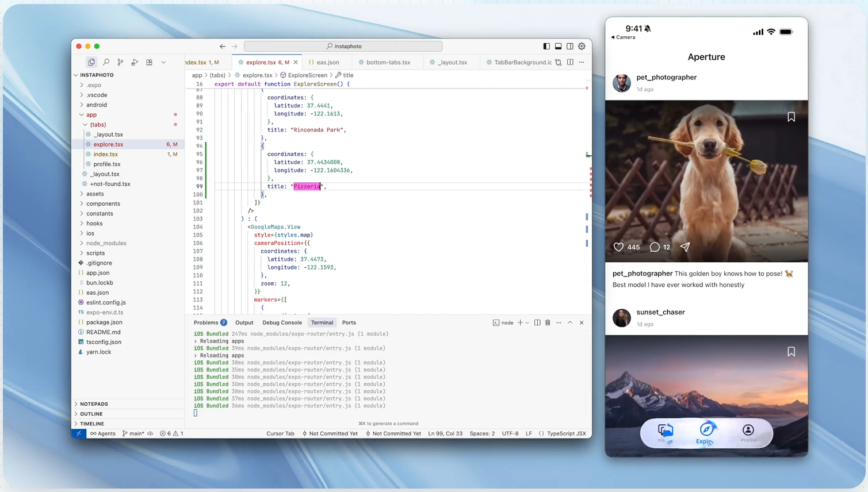
Task: Kill the terminal with the trash icon
Action: point(548,322)
